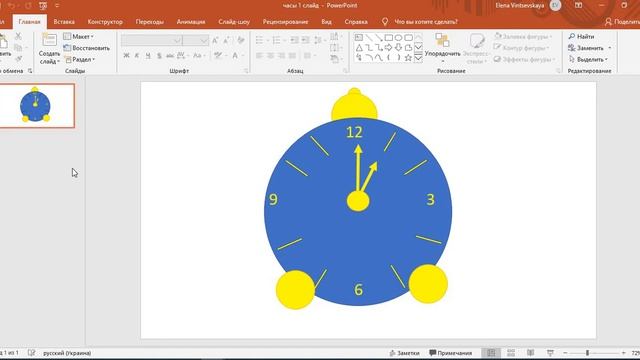This screenshot has height=360, width=640.
Task: Go to the Анимация tab
Action: [x=191, y=22]
